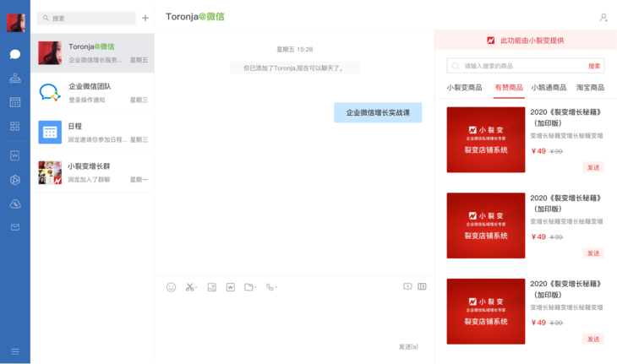
Task: Click the Toronja@微信 chat header title
Action: 195,17
